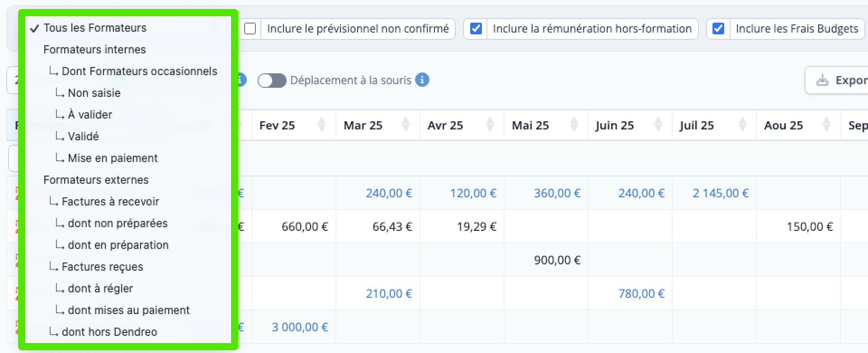Open the 210,00 € amount link
Image resolution: width=868 pixels, height=353 pixels.
point(389,294)
